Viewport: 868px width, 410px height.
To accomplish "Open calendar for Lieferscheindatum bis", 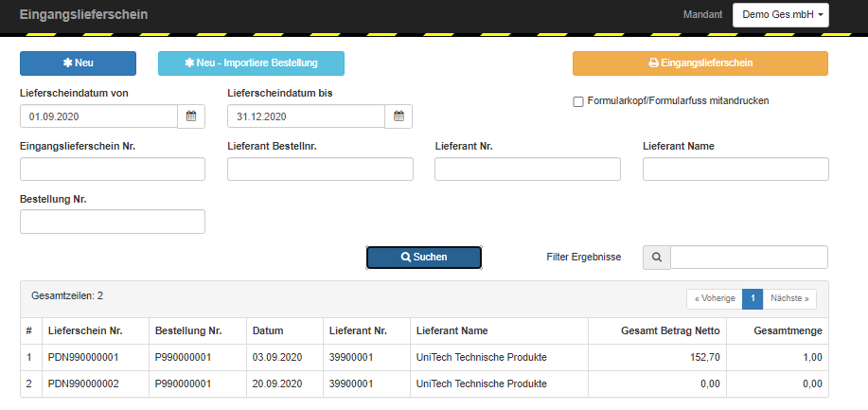I will 399,116.
